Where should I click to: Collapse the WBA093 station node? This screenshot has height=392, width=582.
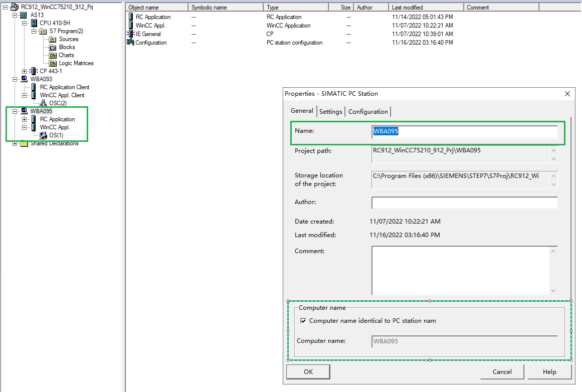pyautogui.click(x=15, y=79)
